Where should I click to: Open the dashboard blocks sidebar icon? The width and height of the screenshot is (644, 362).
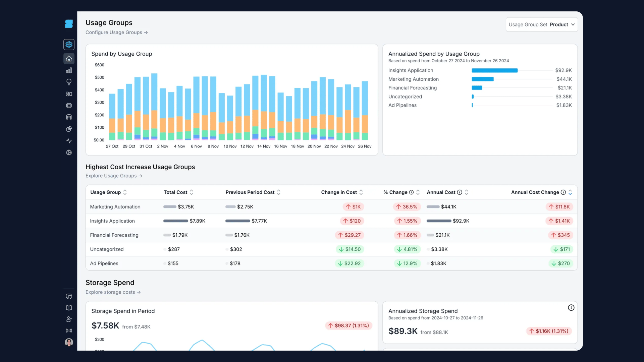69,94
